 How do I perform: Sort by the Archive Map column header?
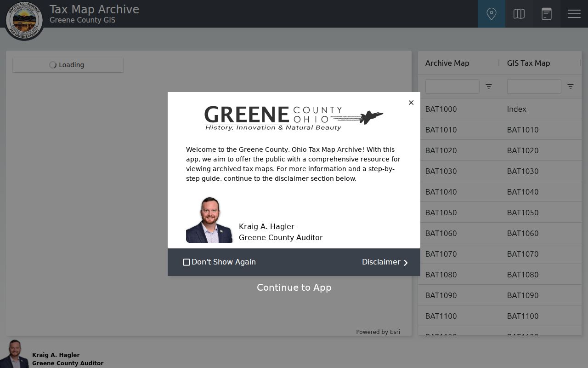click(x=447, y=63)
